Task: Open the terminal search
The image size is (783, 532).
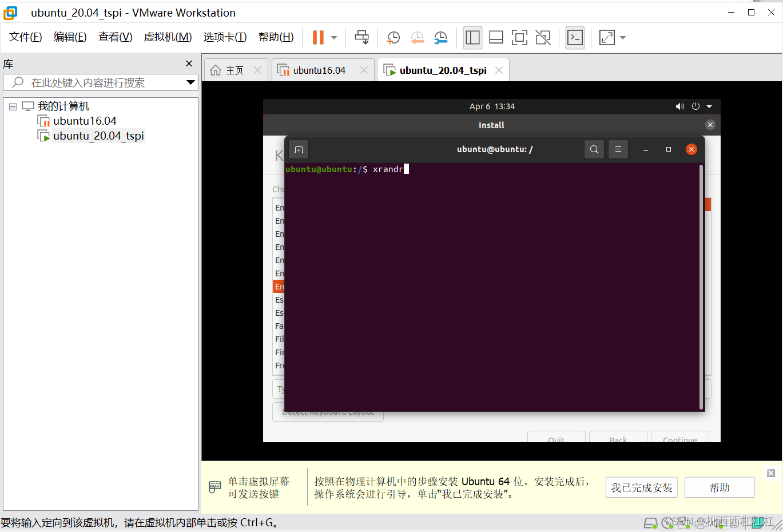Action: point(594,149)
